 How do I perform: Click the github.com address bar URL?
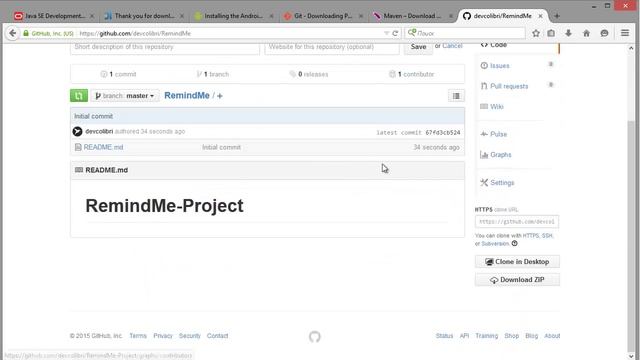click(x=135, y=33)
